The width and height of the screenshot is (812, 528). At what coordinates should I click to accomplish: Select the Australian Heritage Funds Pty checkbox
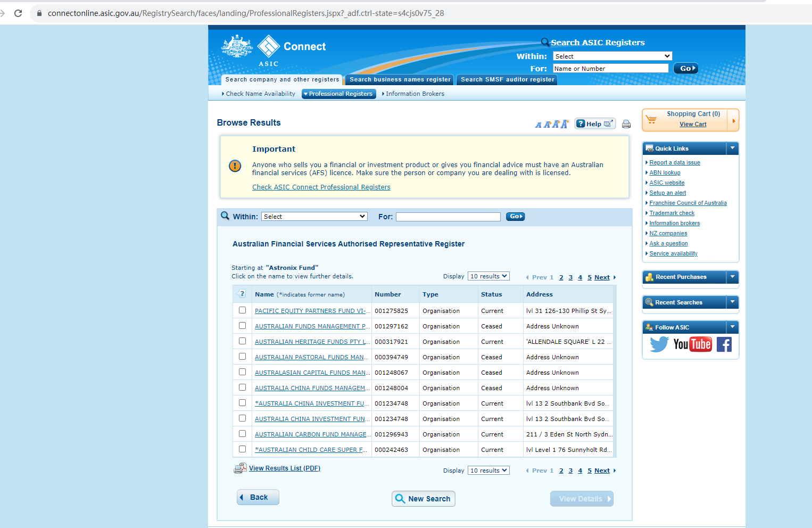pos(243,341)
